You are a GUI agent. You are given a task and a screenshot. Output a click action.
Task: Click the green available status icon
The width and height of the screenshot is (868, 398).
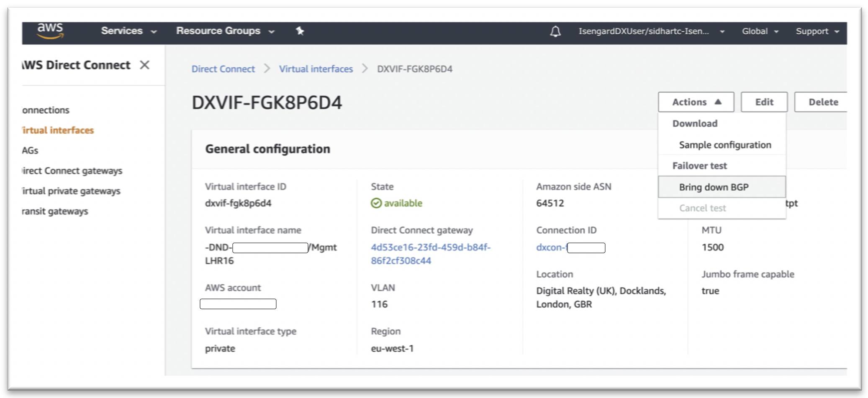point(376,203)
